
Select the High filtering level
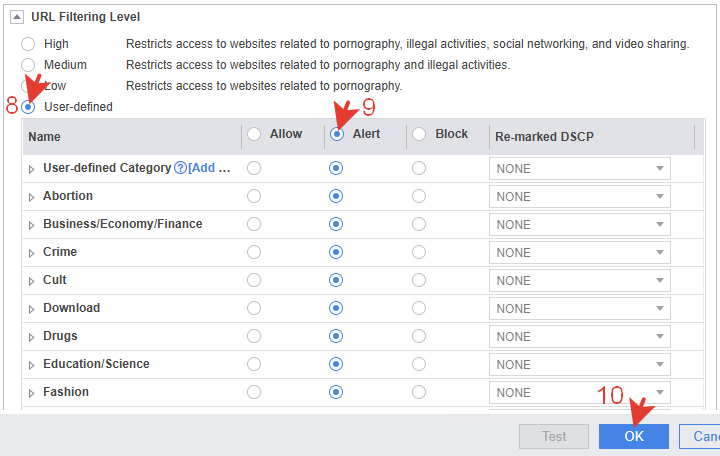pyautogui.click(x=28, y=44)
